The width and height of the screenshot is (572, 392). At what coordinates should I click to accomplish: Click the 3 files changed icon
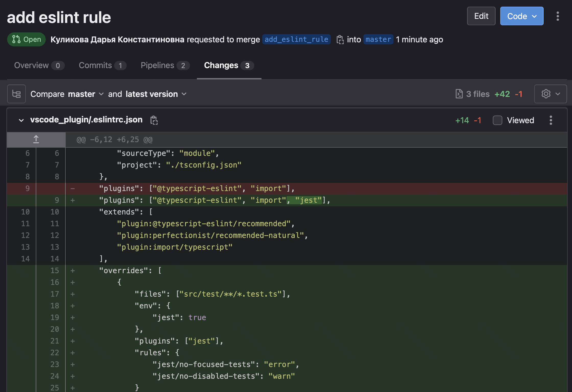click(x=459, y=94)
